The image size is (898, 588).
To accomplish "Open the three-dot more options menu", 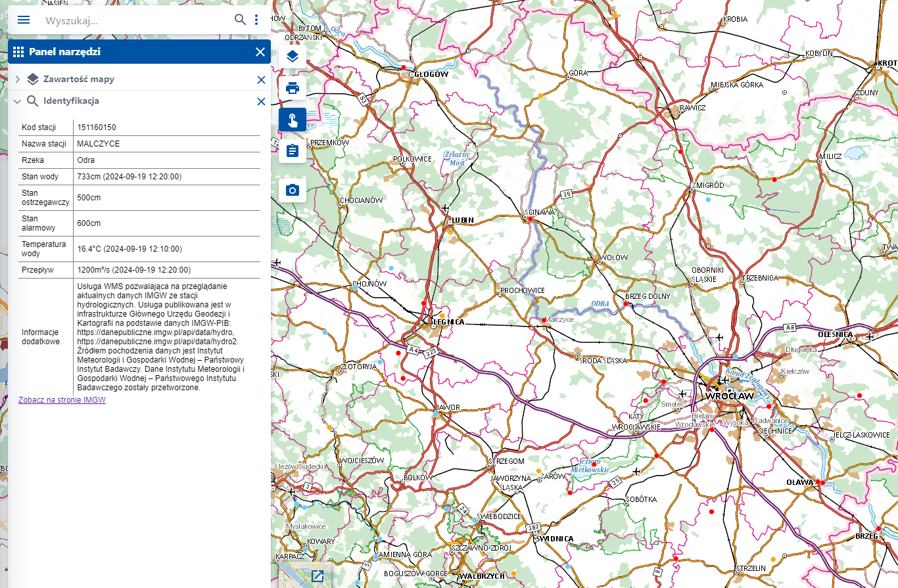I will [256, 20].
